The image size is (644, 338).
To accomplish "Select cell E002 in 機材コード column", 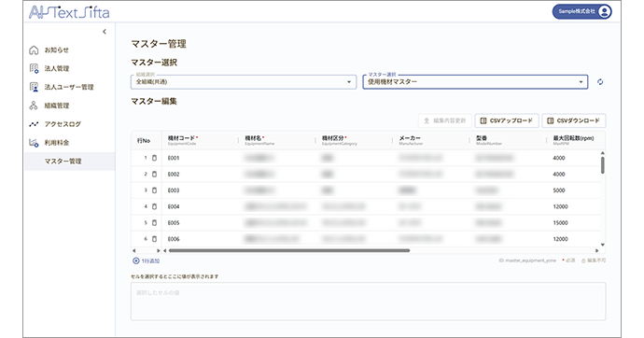I will pyautogui.click(x=200, y=174).
